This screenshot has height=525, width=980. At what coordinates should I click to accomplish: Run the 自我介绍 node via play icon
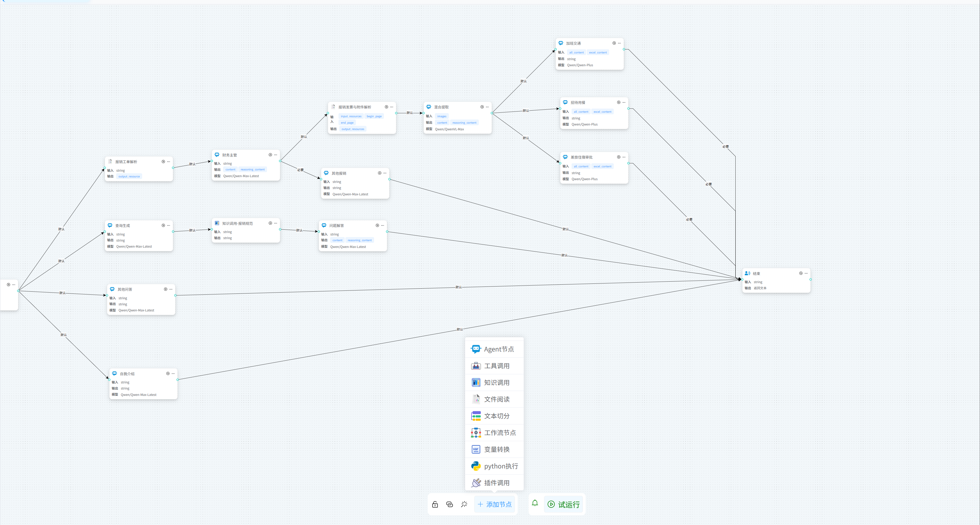click(x=168, y=373)
